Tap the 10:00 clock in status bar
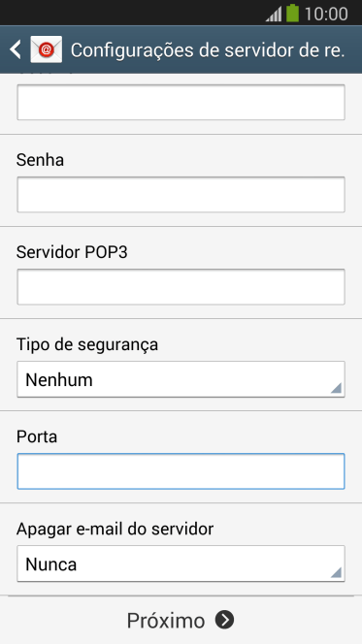The image size is (362, 644). tap(326, 14)
